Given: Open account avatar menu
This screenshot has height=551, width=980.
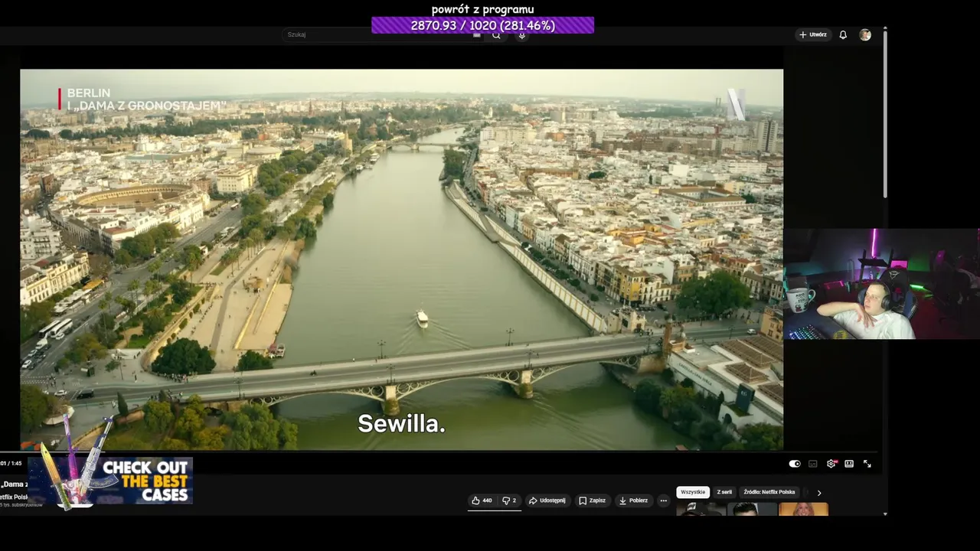Looking at the screenshot, I should coord(865,34).
